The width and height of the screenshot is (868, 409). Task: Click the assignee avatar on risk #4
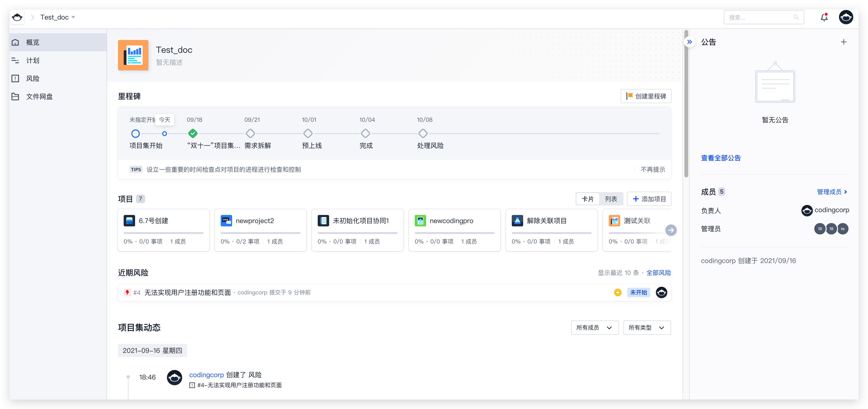[x=661, y=292]
